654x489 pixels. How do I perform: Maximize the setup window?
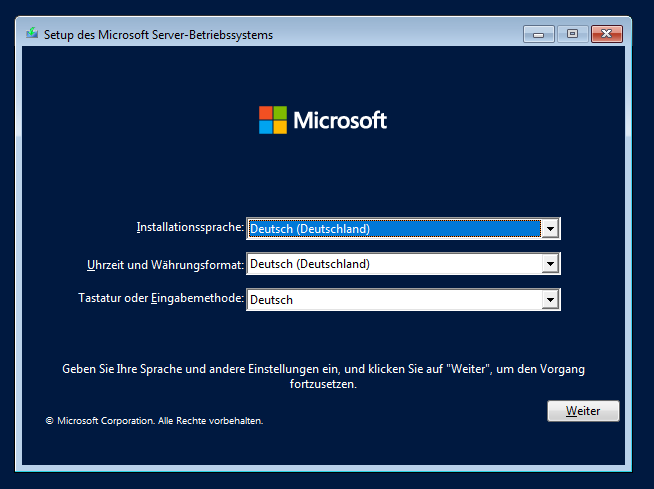(x=572, y=34)
